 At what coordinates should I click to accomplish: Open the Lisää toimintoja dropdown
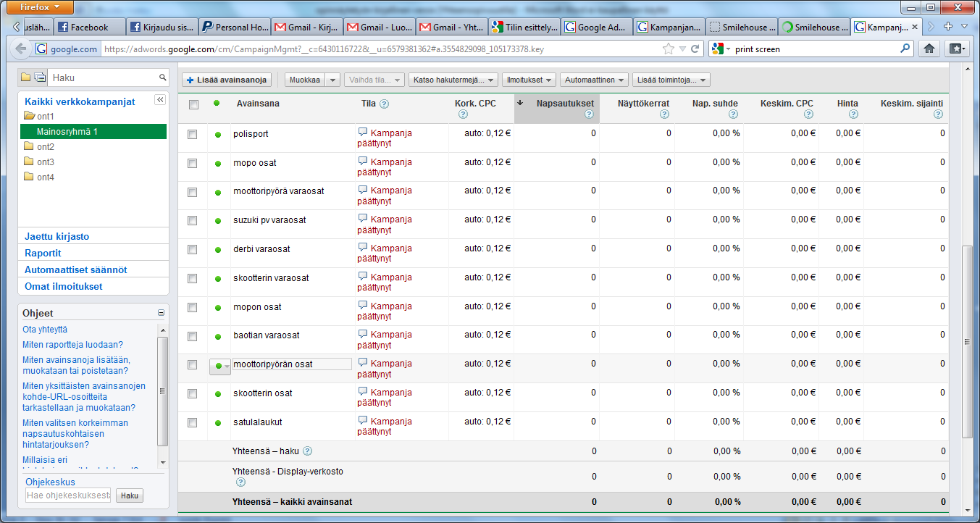671,80
